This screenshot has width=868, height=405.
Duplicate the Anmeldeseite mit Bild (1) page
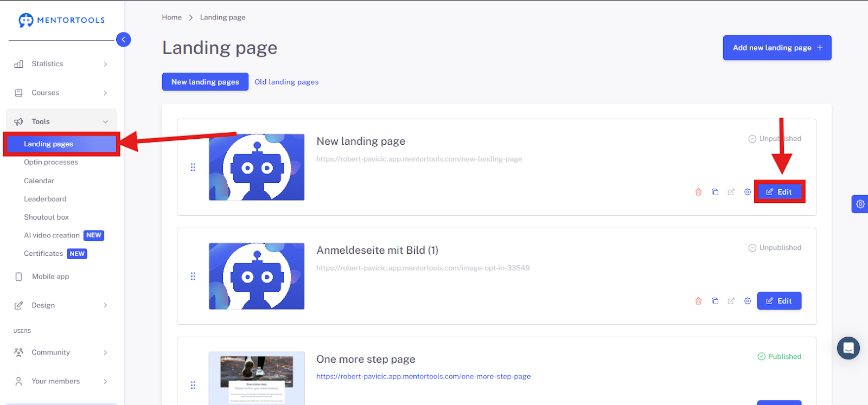715,301
